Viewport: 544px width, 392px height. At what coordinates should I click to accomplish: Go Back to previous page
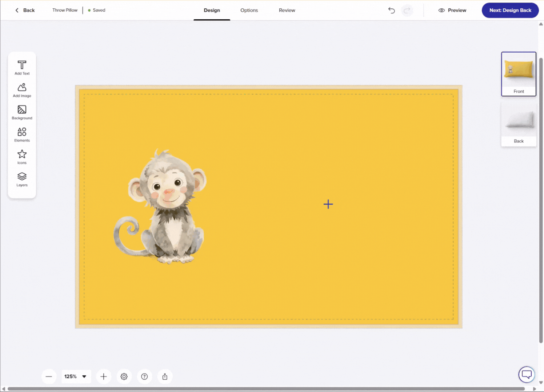click(x=25, y=10)
